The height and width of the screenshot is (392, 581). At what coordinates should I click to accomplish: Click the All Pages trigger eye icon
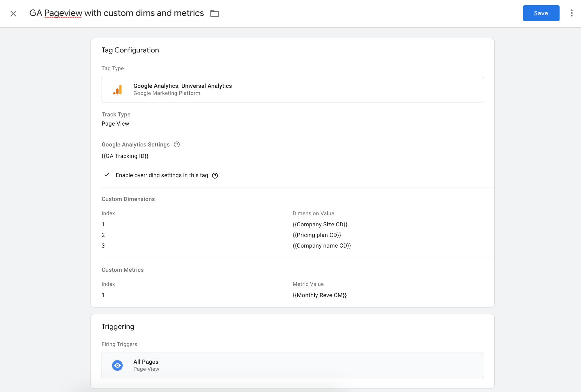[117, 365]
